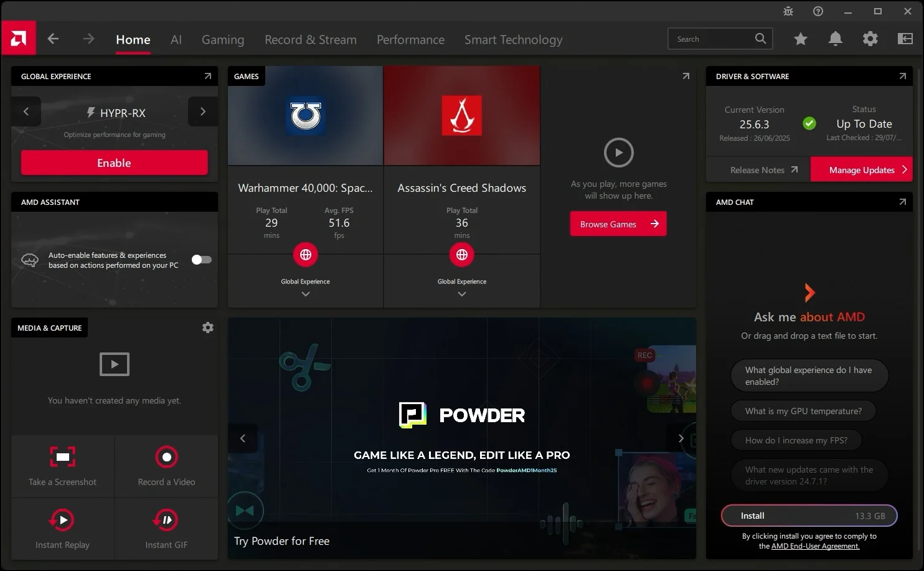Activate Instant Replay
Screen dimensions: 924x571
coord(62,520)
